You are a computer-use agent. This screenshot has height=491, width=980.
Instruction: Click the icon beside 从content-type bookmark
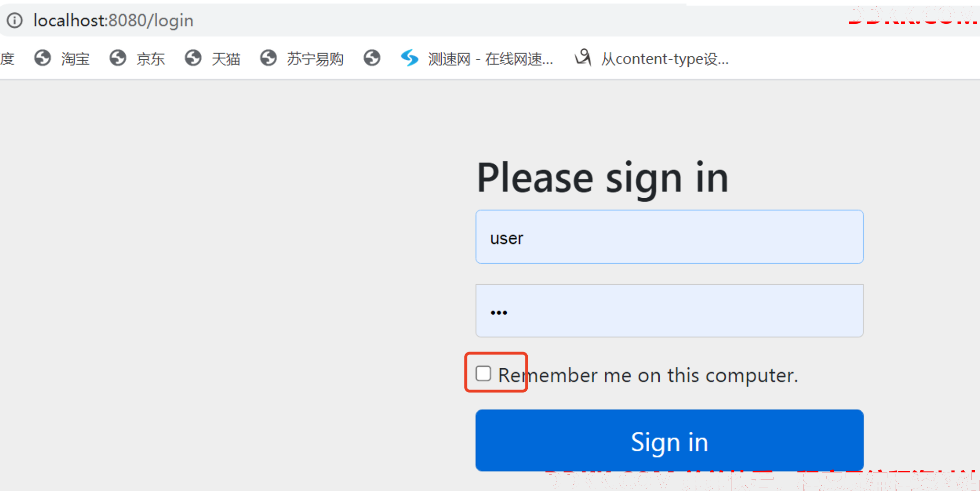583,58
